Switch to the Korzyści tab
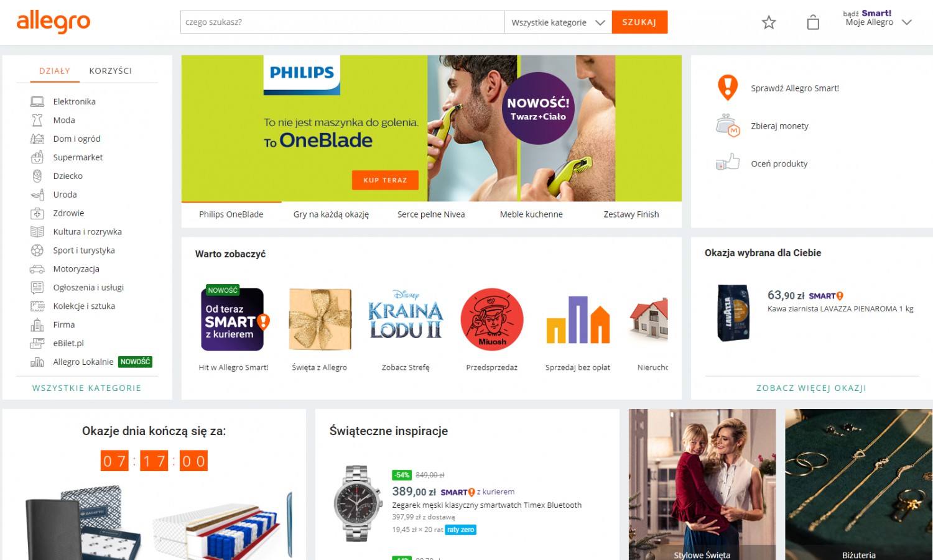This screenshot has height=560, width=933. point(111,71)
